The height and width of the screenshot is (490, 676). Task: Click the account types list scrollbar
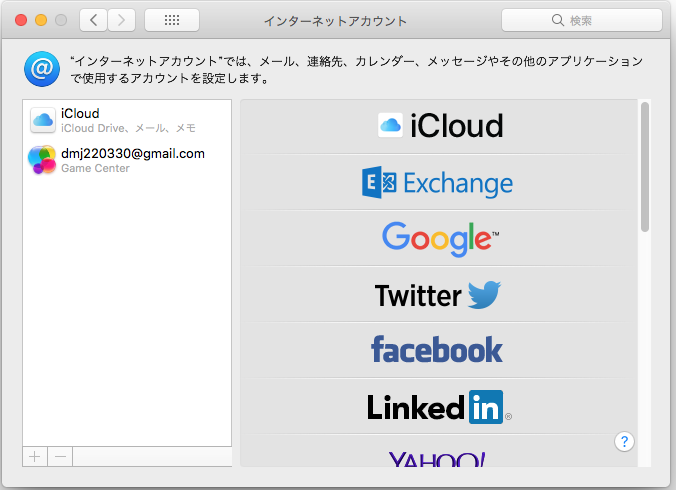point(645,167)
